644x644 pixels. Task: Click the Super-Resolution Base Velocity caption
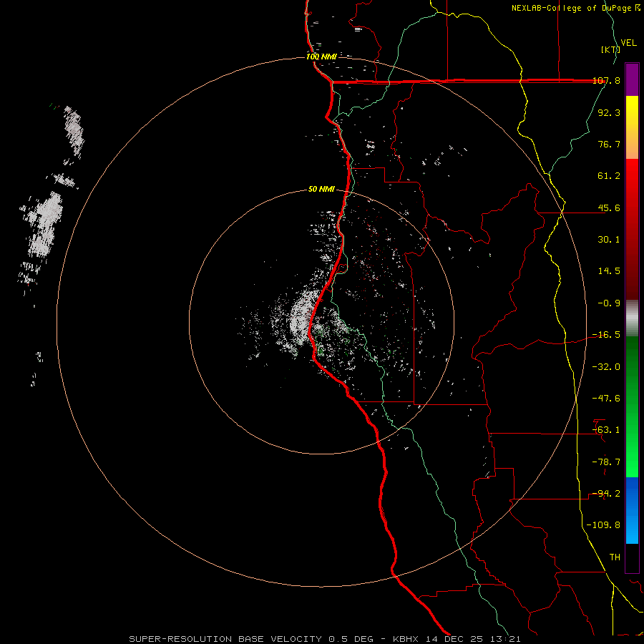(325, 639)
